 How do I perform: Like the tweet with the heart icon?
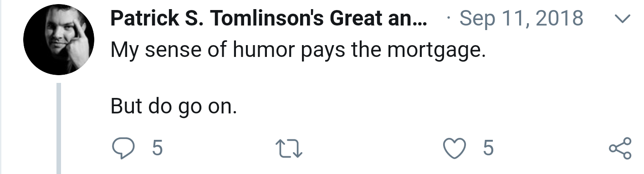(455, 149)
